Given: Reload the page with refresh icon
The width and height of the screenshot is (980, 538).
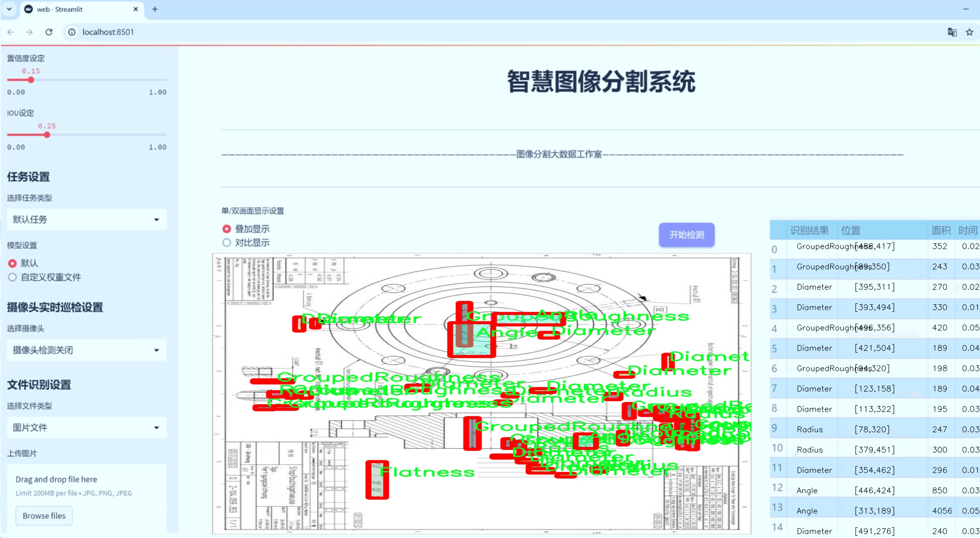Looking at the screenshot, I should [49, 32].
